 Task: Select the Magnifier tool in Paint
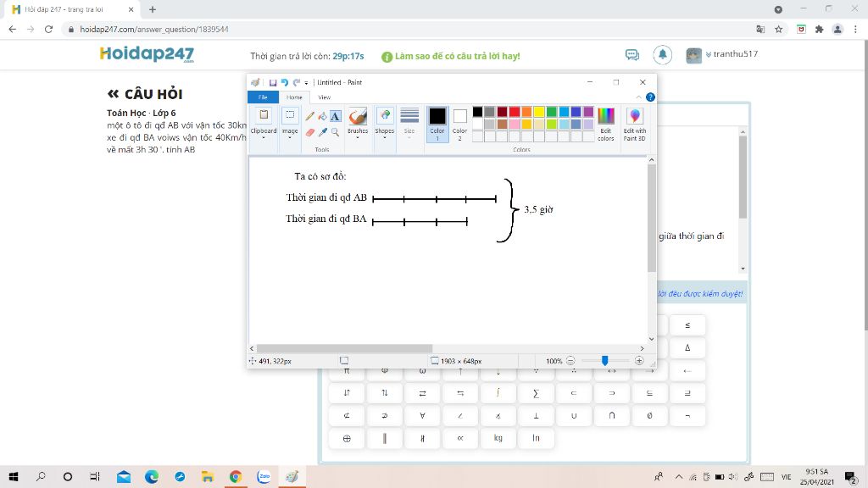pyautogui.click(x=336, y=131)
